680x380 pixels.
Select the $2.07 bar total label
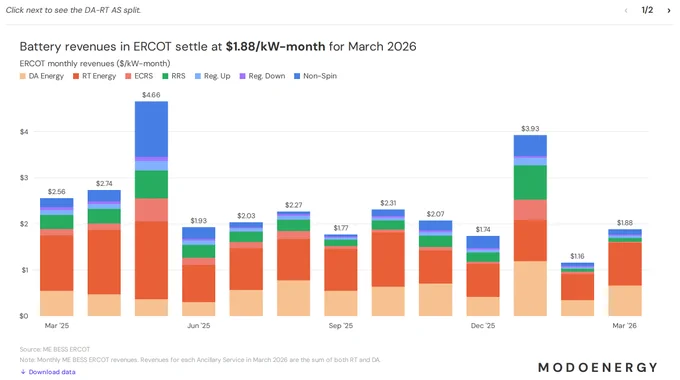click(435, 214)
